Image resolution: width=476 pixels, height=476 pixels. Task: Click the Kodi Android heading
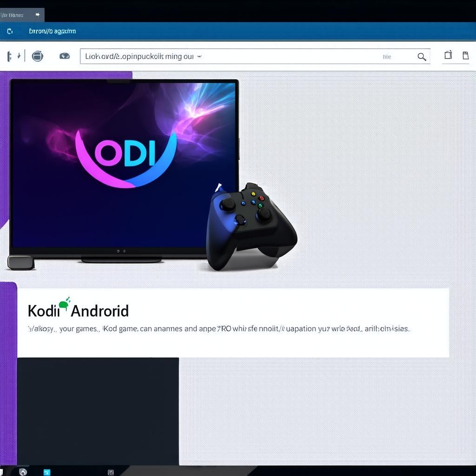point(78,311)
